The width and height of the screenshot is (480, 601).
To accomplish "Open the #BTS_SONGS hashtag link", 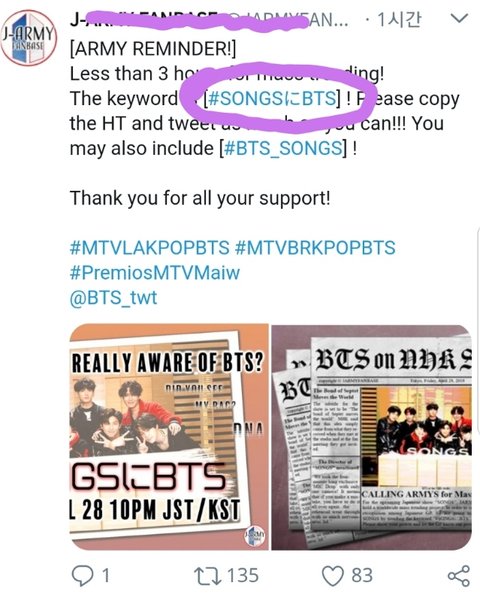I will tap(283, 148).
